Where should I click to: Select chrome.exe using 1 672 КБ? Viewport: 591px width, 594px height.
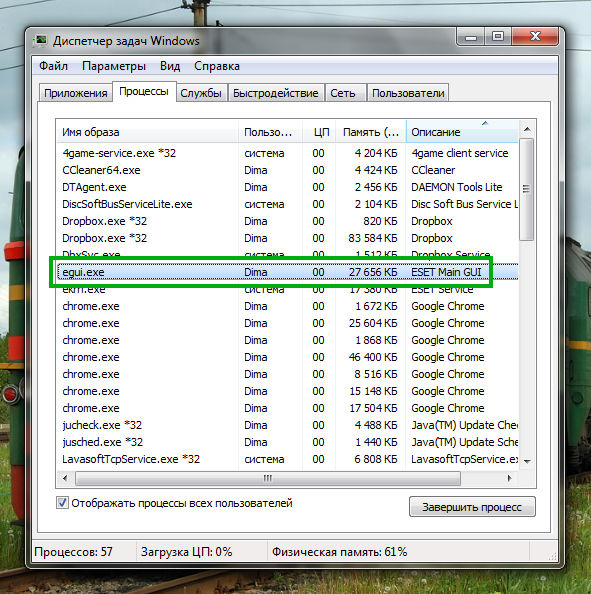pyautogui.click(x=287, y=306)
